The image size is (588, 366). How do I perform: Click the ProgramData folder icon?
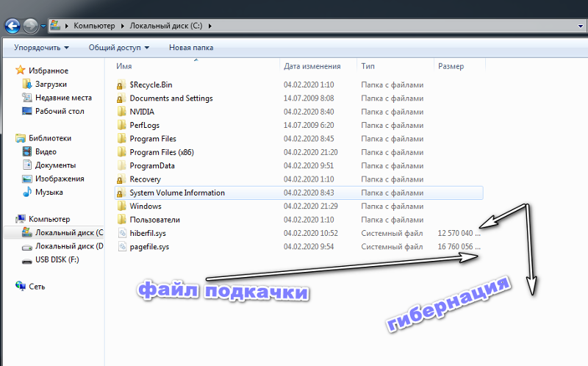[121, 165]
